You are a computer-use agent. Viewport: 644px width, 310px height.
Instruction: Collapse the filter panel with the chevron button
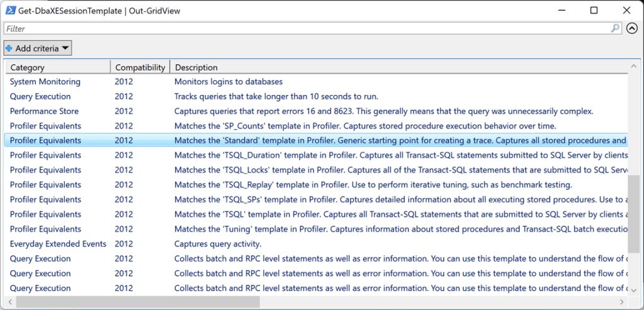tap(632, 28)
